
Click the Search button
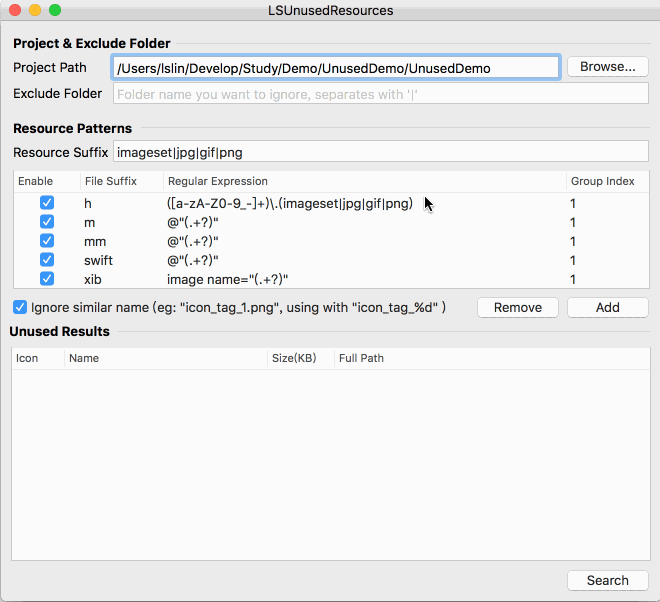click(607, 580)
